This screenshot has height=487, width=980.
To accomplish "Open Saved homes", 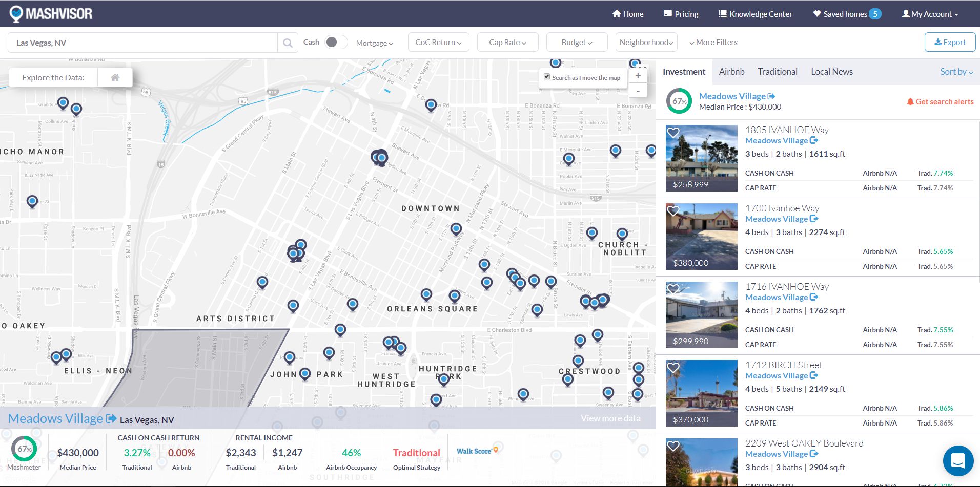I will click(x=840, y=14).
